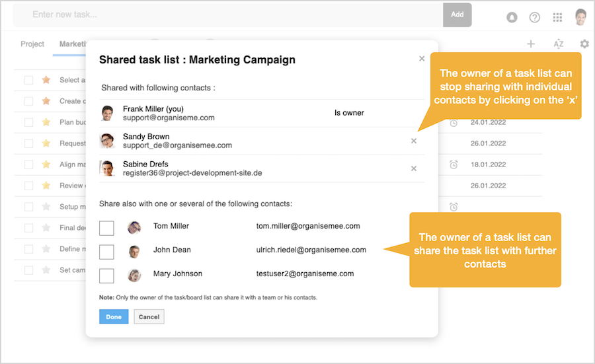Image resolution: width=595 pixels, height=364 pixels.
Task: Click Frank Miller's avatar in shared list
Action: 107,113
